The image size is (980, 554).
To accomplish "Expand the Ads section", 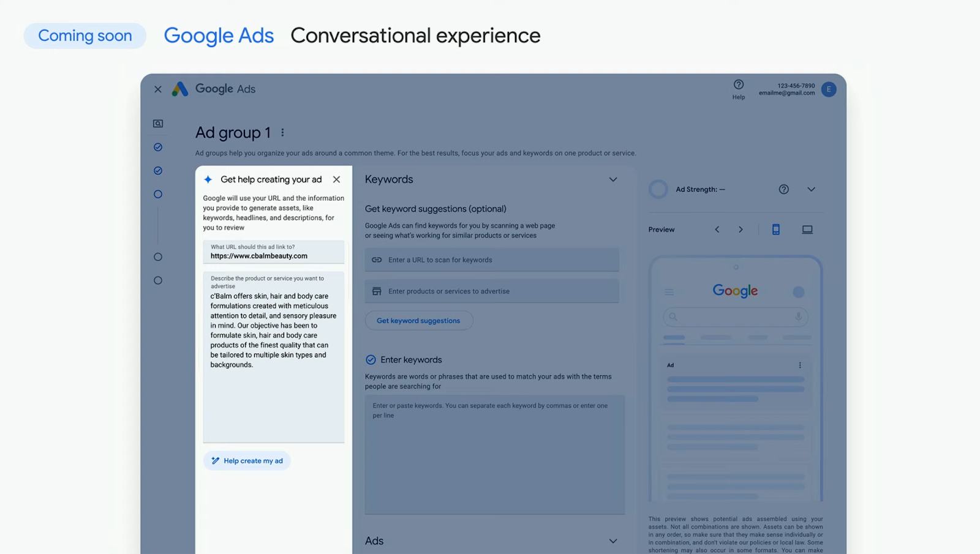I will click(x=613, y=541).
